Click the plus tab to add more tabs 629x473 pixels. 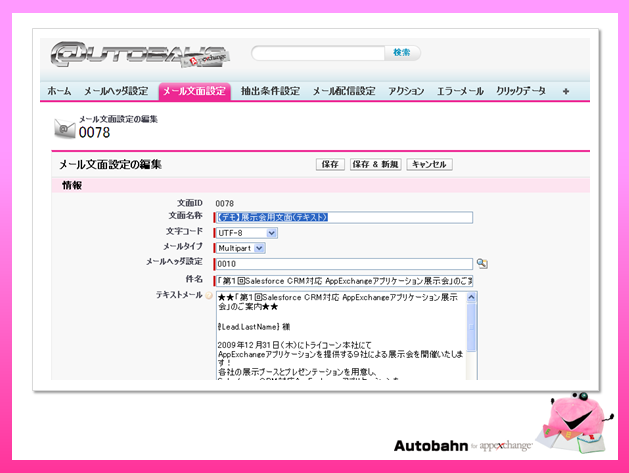pyautogui.click(x=566, y=91)
